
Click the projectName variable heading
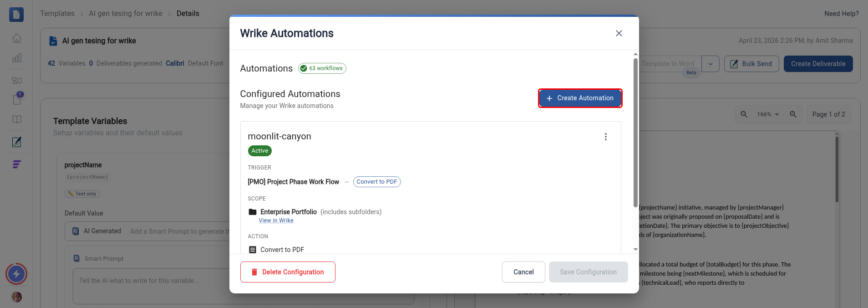[83, 165]
